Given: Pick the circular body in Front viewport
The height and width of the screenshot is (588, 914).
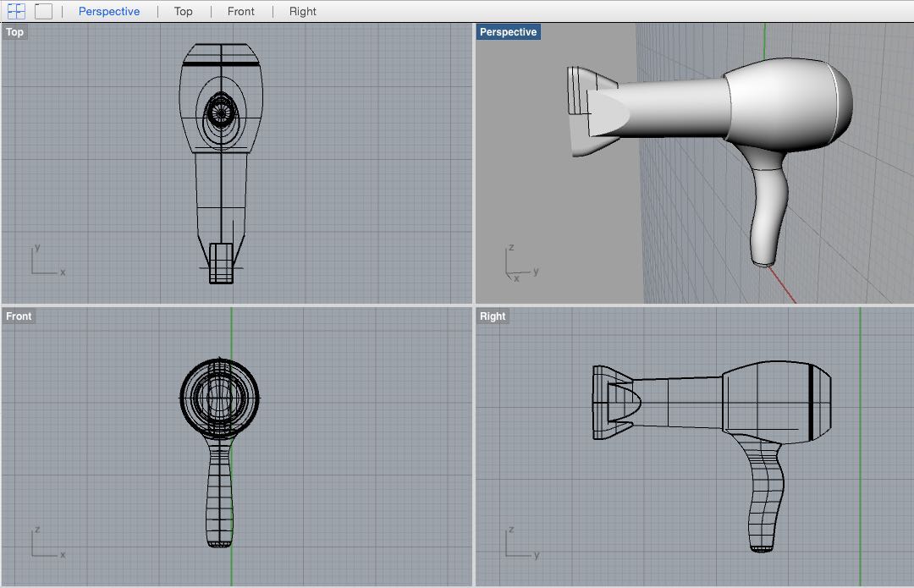Looking at the screenshot, I should pos(220,398).
